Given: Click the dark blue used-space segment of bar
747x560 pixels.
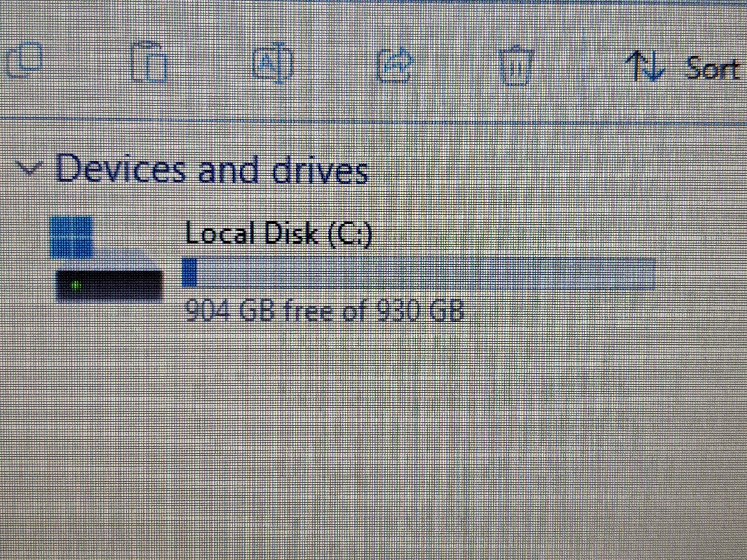Looking at the screenshot, I should 189,272.
